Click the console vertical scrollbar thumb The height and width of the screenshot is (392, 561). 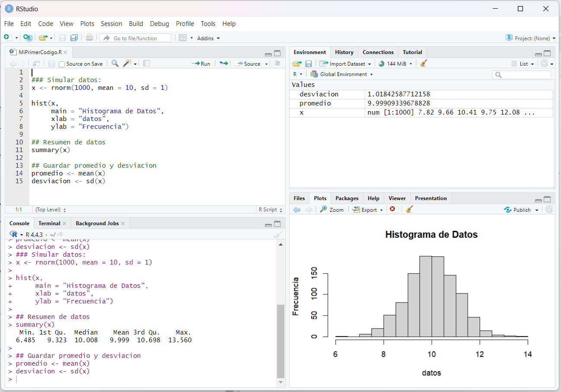[281, 341]
